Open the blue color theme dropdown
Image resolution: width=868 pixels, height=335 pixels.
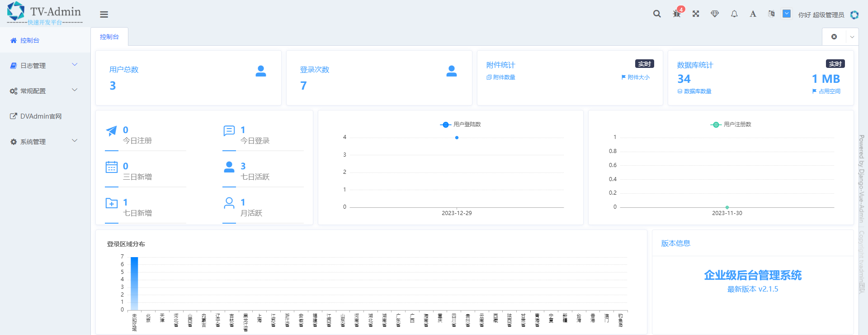pos(787,14)
